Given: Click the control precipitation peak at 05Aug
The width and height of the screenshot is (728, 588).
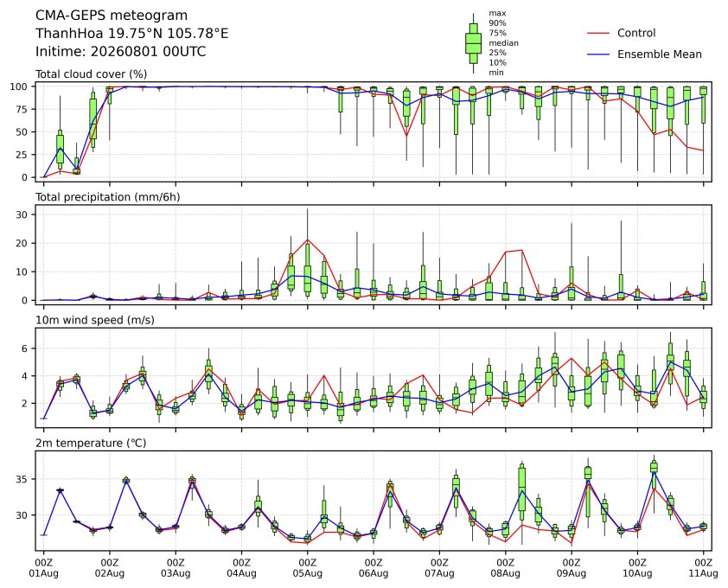Looking at the screenshot, I should pyautogui.click(x=307, y=240).
